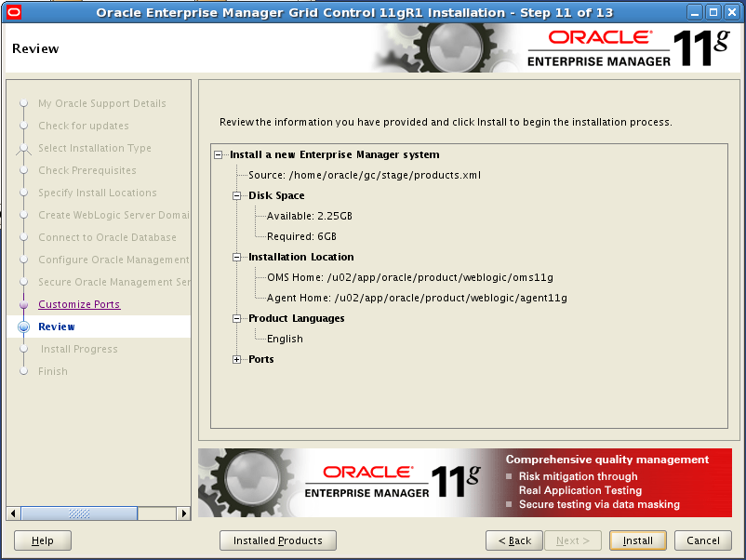Viewport: 746px width, 560px height.
Task: Select the Agent Home path row
Action: [x=417, y=298]
